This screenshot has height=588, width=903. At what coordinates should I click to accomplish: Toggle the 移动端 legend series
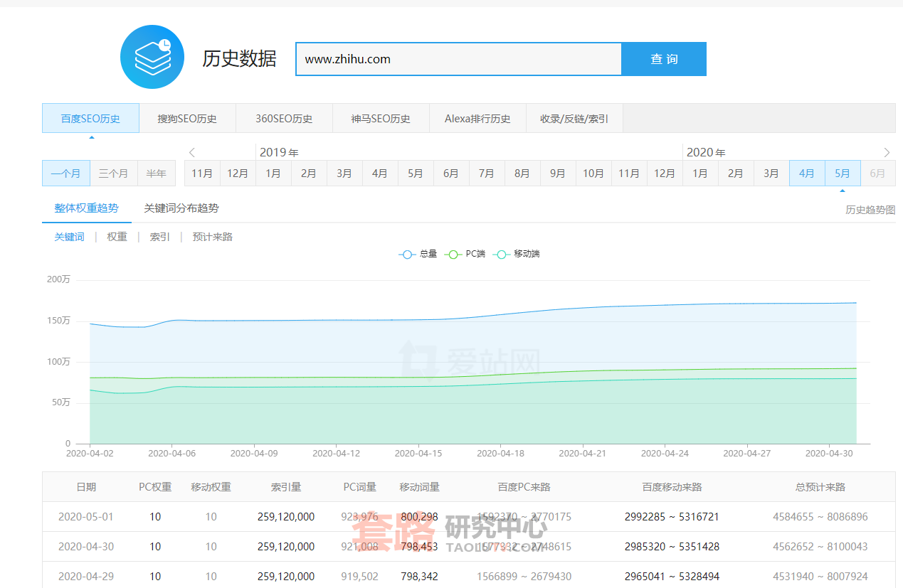coord(517,254)
